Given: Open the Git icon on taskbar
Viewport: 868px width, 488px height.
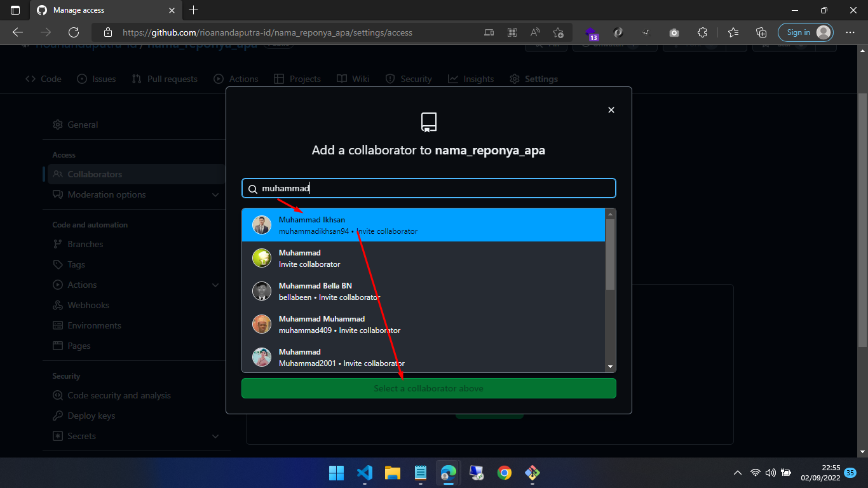Looking at the screenshot, I should [532, 473].
